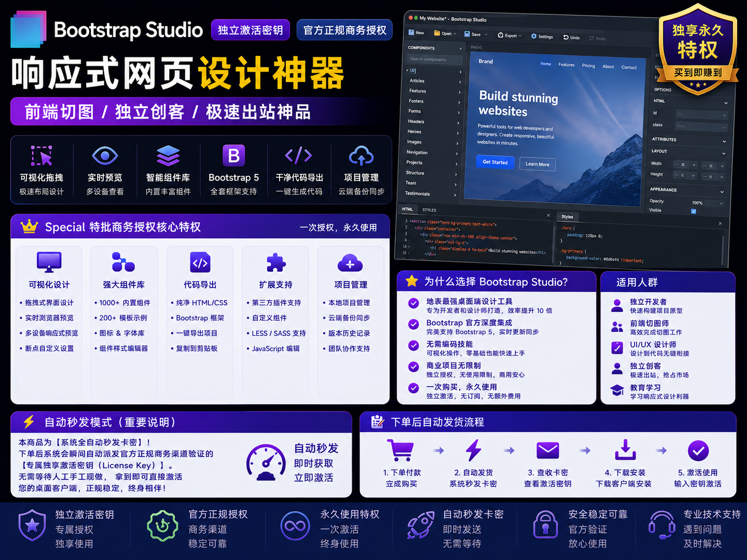Close the HTML code panel with X
This screenshot has width=747, height=560.
(548, 215)
